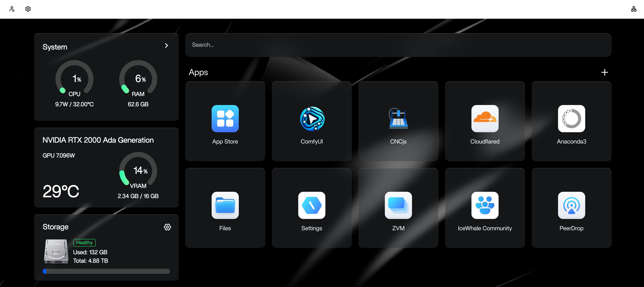644x287 pixels.
Task: Click the 9.7W / 32.00°C reading
Action: [x=75, y=104]
